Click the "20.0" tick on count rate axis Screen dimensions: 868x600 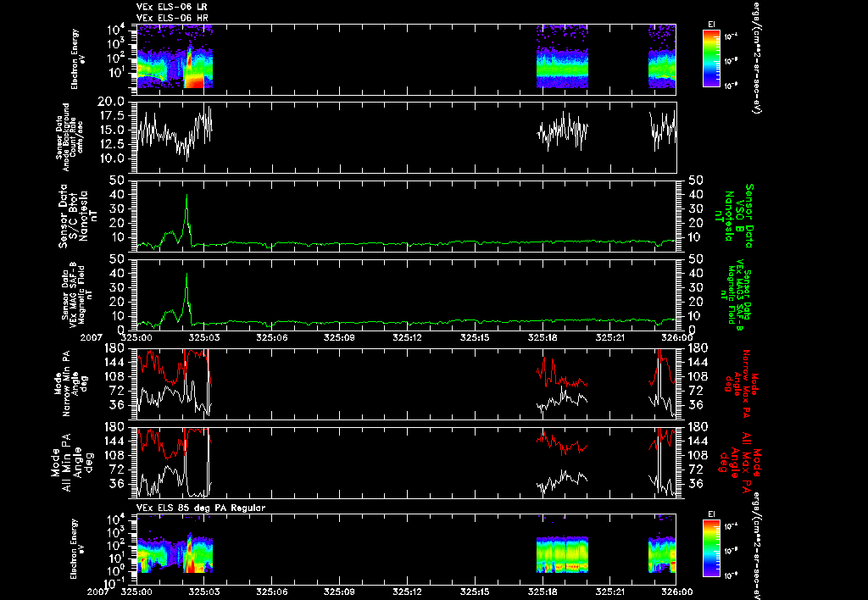click(x=111, y=102)
